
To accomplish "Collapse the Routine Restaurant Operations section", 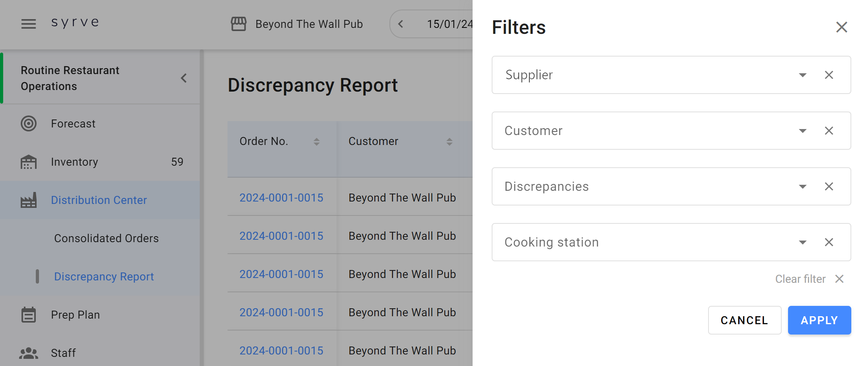I will [x=184, y=78].
